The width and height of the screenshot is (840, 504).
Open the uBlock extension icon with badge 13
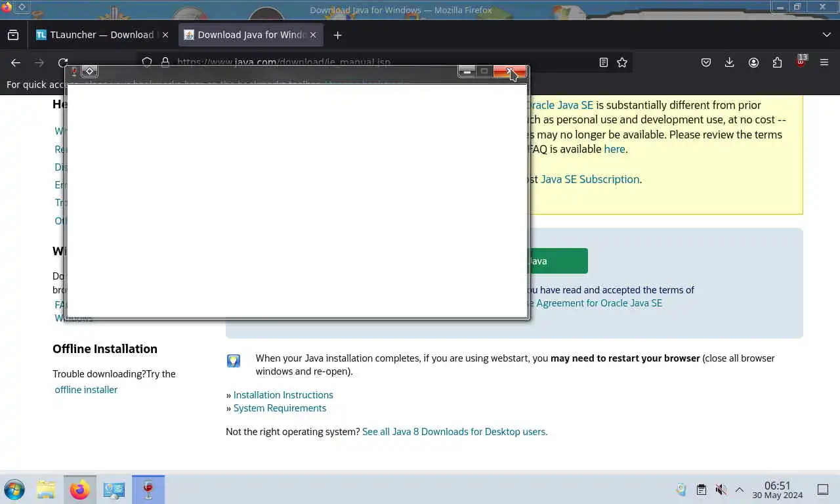click(x=801, y=62)
